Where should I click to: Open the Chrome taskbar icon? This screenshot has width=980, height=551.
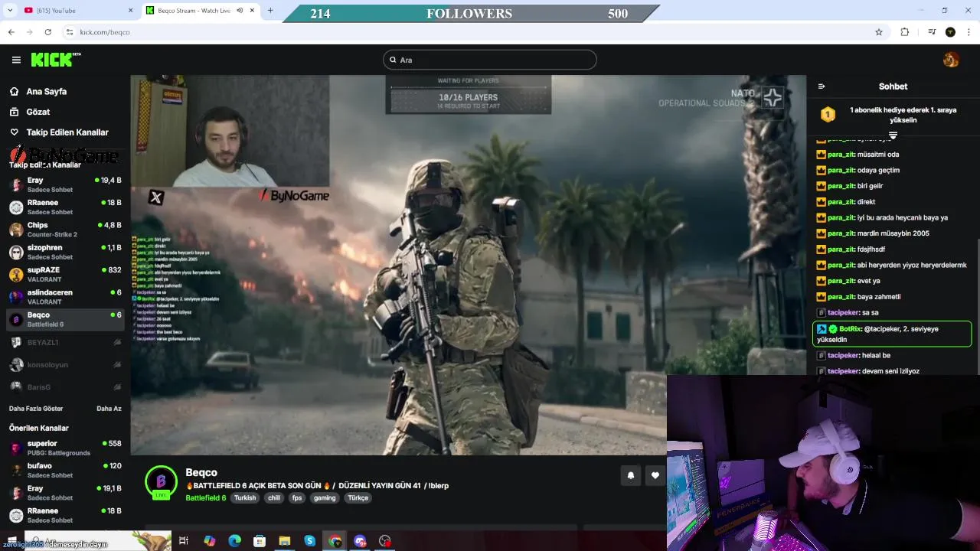point(335,541)
